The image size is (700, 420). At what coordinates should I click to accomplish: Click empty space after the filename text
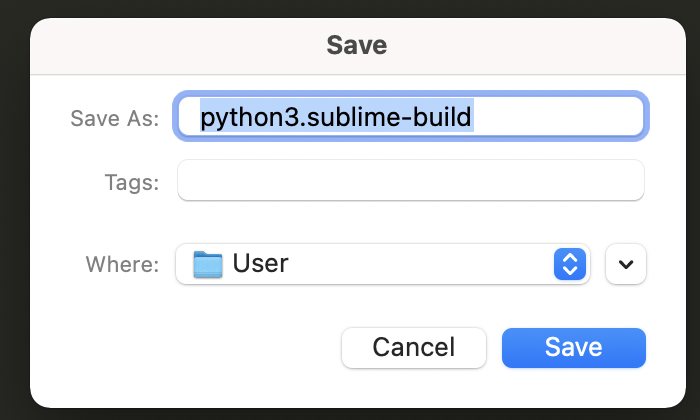click(x=560, y=117)
